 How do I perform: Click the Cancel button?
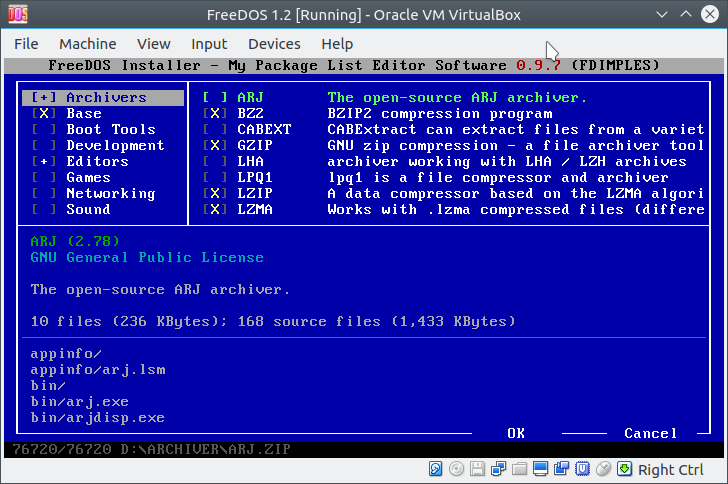point(650,433)
